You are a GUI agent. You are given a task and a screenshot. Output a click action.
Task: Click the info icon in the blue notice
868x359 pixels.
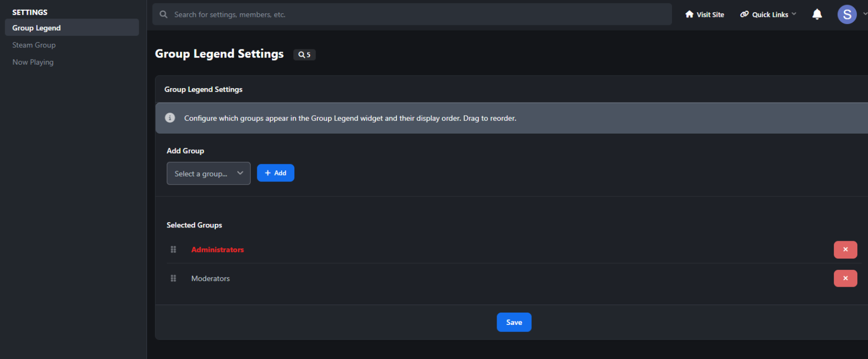point(170,118)
